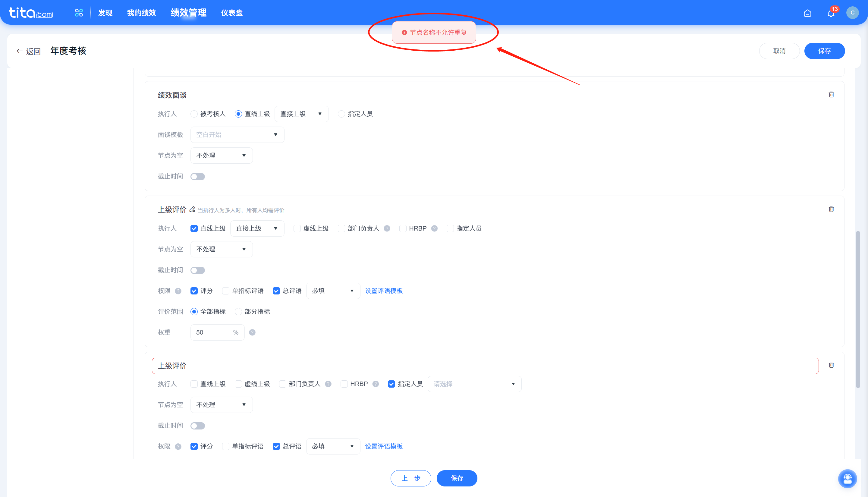Select 全部指标 evaluation range
868x497 pixels.
(x=194, y=312)
